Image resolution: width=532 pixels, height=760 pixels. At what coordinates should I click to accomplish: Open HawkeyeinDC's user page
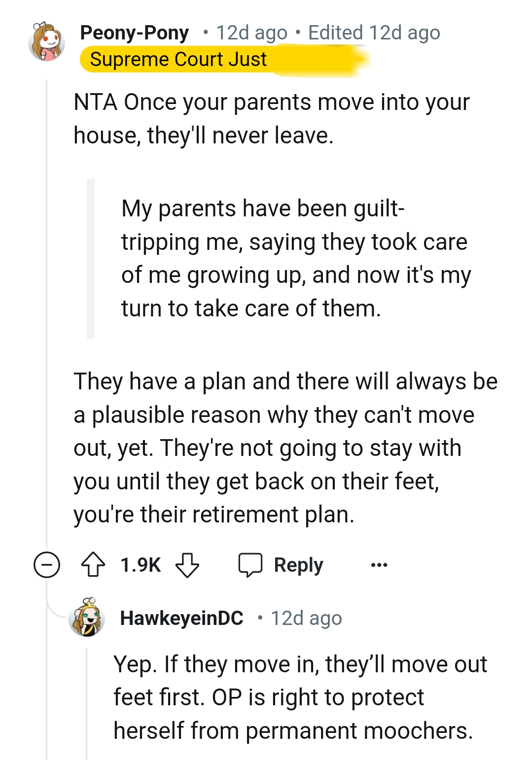coord(181,619)
